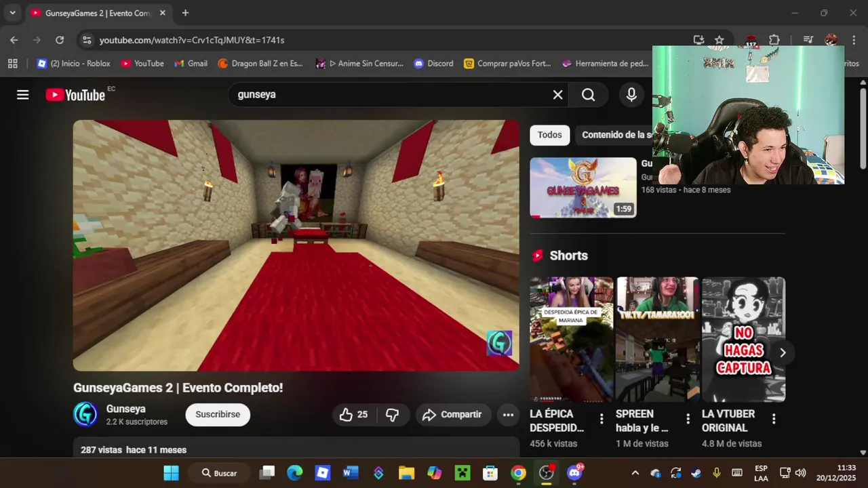Screen dimensions: 868x488
Task: Open options for LA VTUBER ORIGINAL short
Action: (774, 419)
